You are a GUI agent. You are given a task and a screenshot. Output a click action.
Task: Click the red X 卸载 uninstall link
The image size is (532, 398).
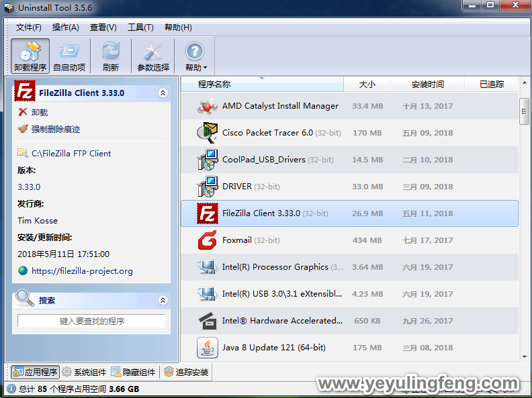pyautogui.click(x=32, y=112)
